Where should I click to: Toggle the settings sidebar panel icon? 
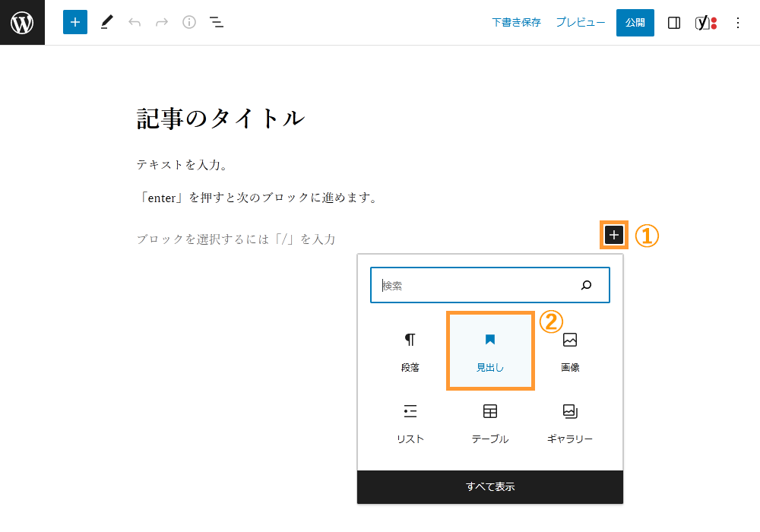pyautogui.click(x=673, y=22)
